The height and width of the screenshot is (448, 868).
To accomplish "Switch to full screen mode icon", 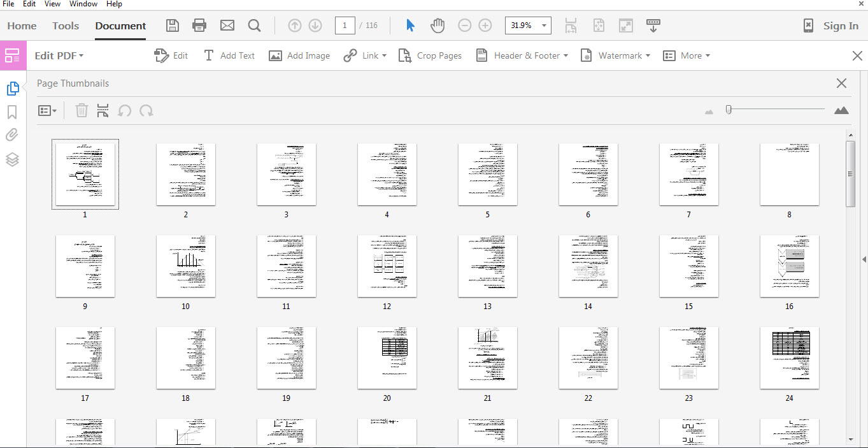I will pyautogui.click(x=626, y=25).
